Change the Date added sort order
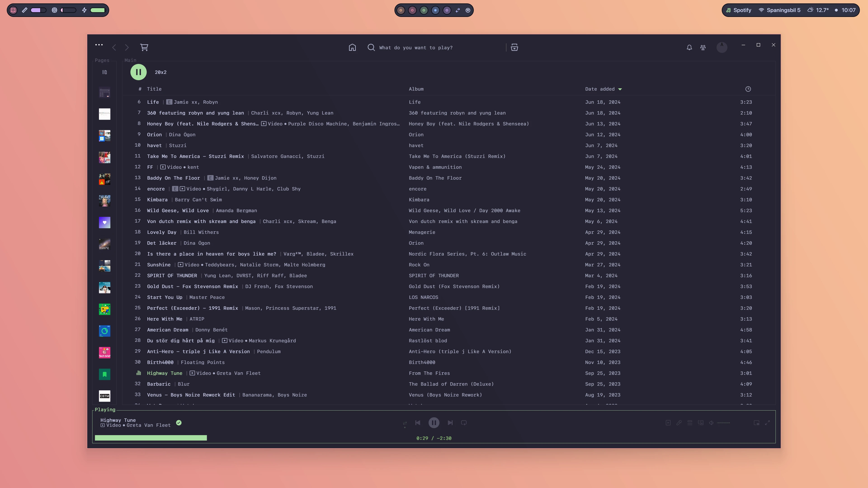868x488 pixels. [x=603, y=89]
